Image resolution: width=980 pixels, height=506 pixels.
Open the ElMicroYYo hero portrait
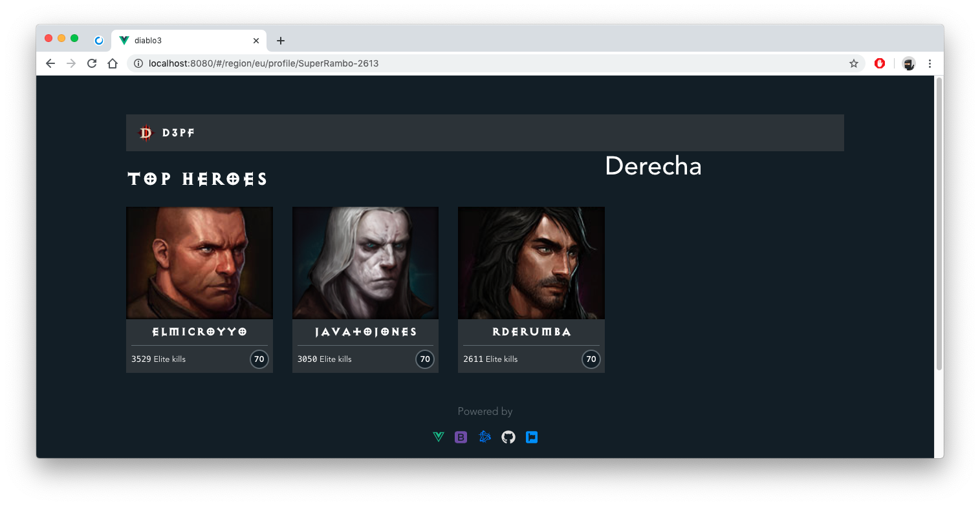click(x=199, y=263)
